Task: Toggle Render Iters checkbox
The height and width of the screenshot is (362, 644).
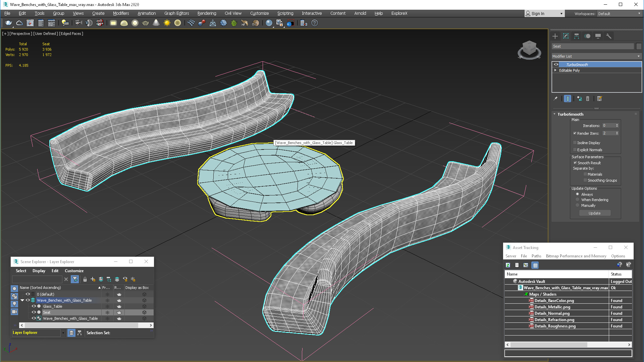Action: (x=575, y=133)
